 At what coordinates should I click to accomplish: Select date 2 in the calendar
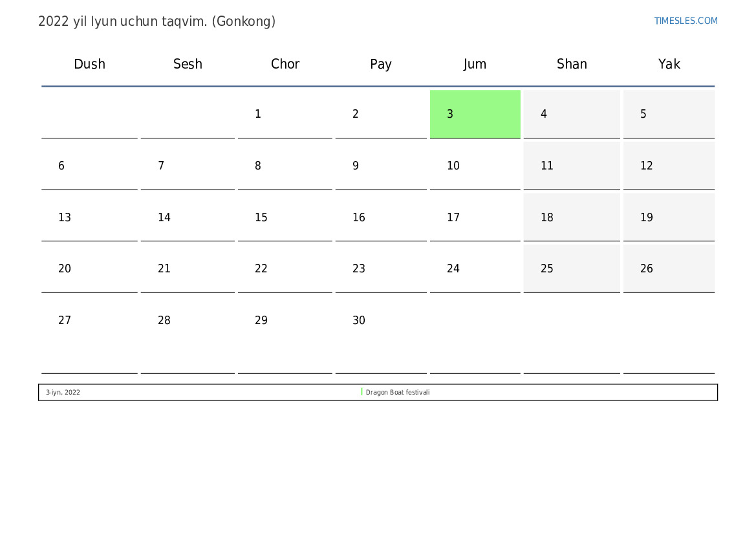[381, 114]
